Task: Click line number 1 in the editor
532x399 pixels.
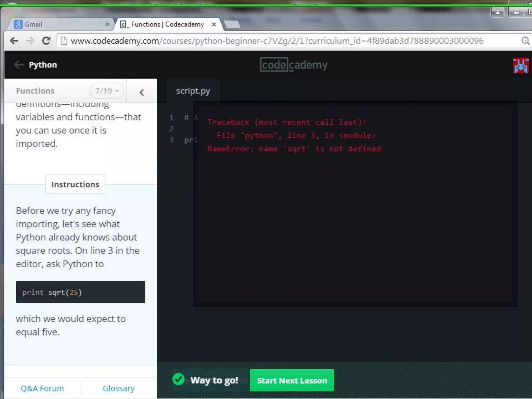Action: [171, 118]
